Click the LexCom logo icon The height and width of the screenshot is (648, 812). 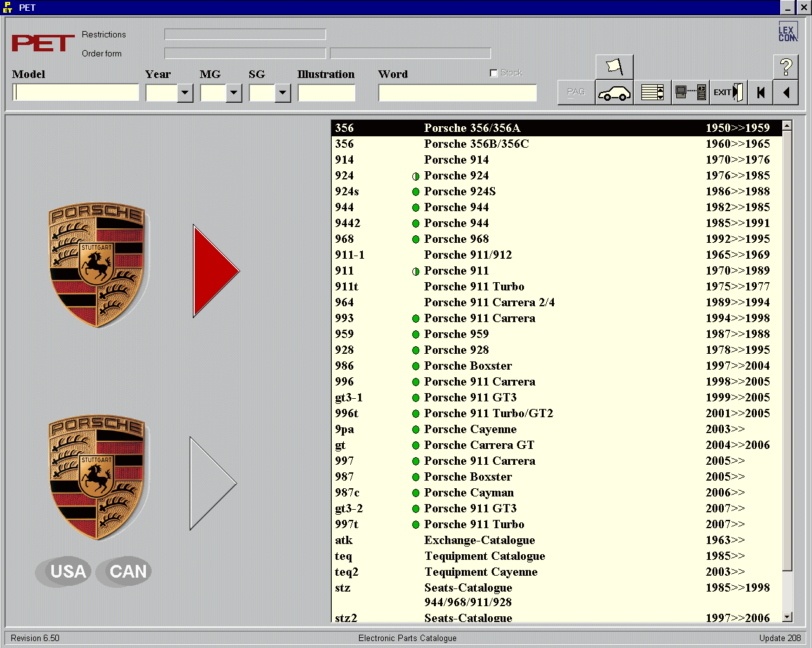point(787,32)
